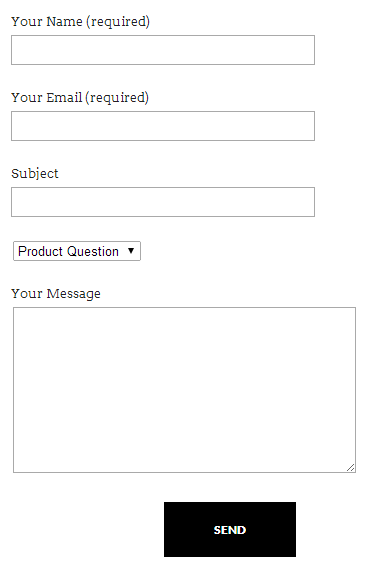The image size is (366, 568).
Task: Click the word 'Email' in the second label
Action: click(x=64, y=98)
